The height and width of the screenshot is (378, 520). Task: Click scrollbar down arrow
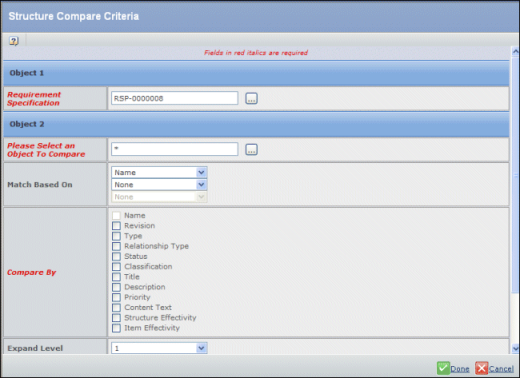click(515, 349)
